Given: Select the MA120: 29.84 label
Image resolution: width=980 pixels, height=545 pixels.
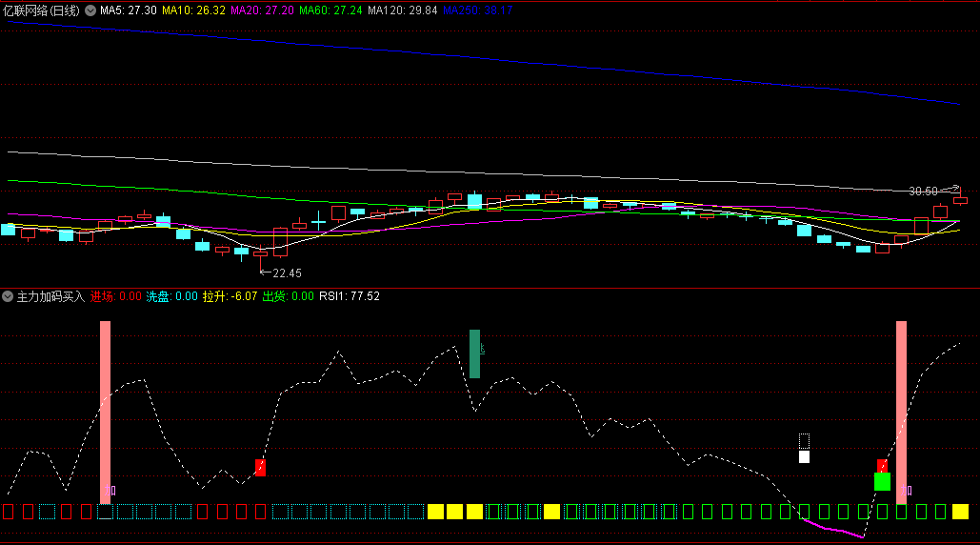Looking at the screenshot, I should tap(403, 10).
